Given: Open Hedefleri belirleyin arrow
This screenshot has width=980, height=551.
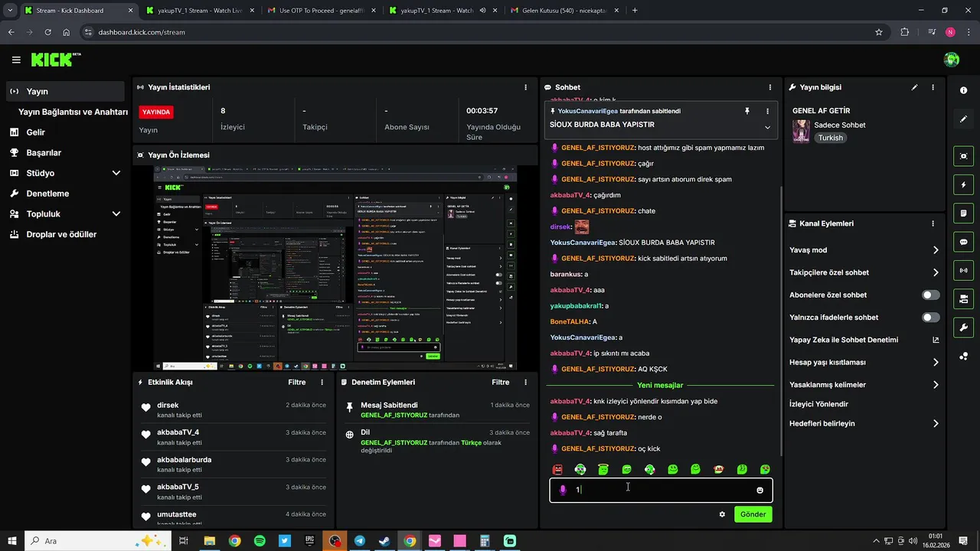Looking at the screenshot, I should [936, 423].
